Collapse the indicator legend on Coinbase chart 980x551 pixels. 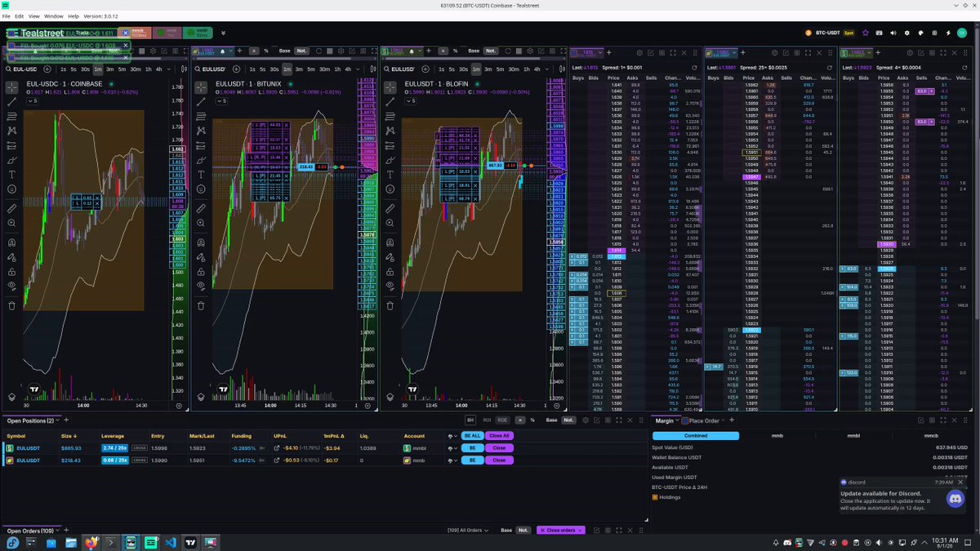click(34, 100)
